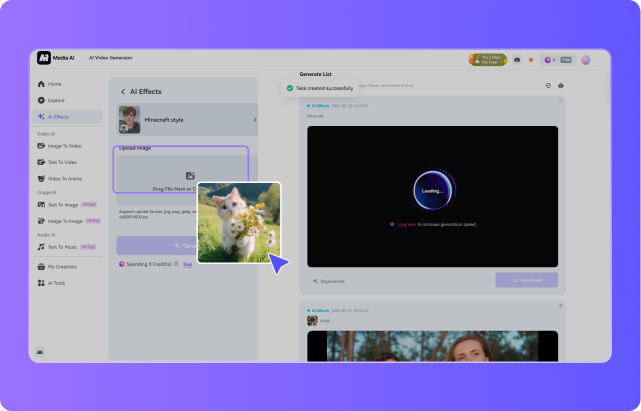
Task: Click the Regenerate button
Action: point(331,280)
